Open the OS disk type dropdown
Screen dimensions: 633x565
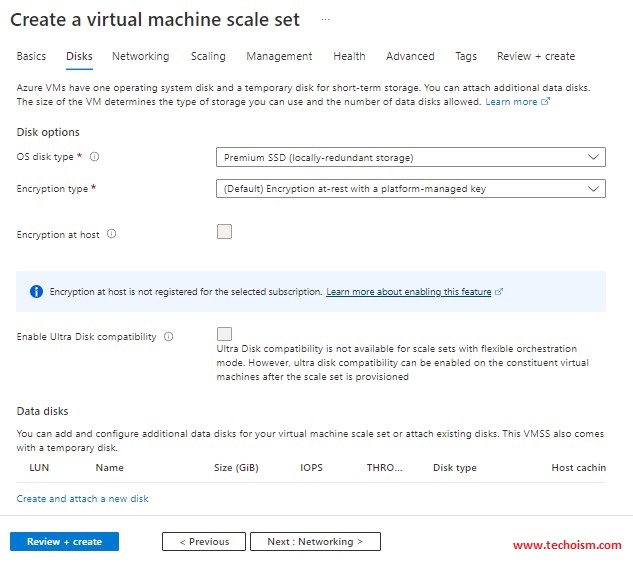[411, 157]
